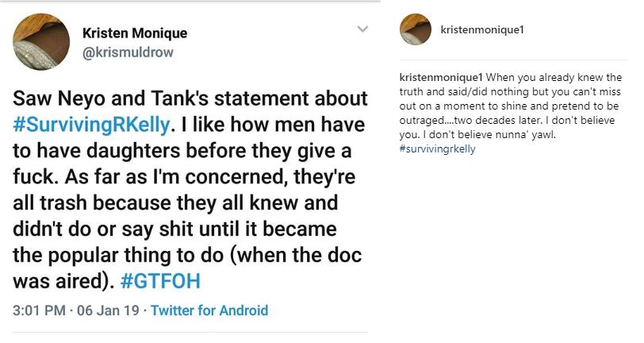Open the lowercase #survivingrkelly Instagram hashtag

click(x=437, y=148)
